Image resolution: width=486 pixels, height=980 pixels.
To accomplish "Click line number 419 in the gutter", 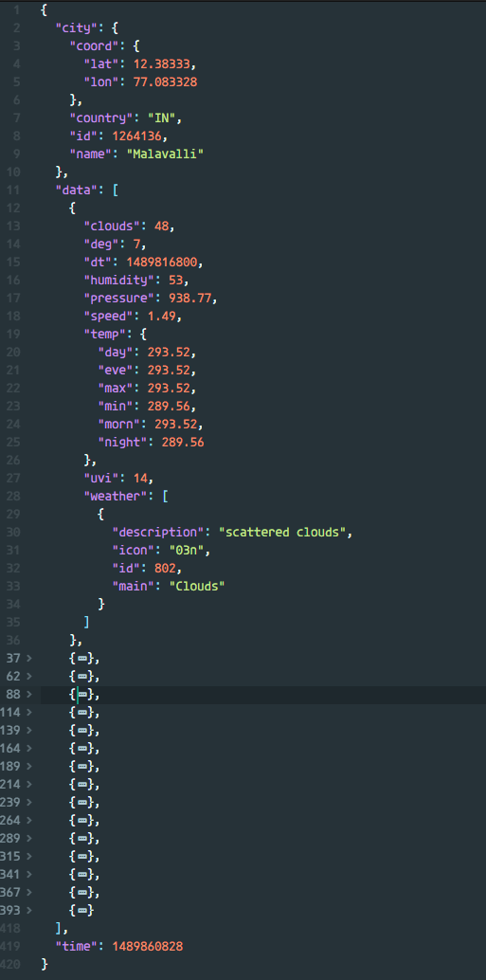I will (x=11, y=947).
